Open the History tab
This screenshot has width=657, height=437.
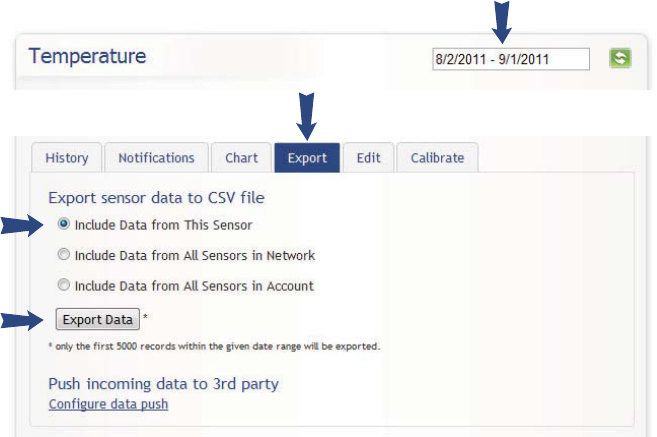coord(66,158)
